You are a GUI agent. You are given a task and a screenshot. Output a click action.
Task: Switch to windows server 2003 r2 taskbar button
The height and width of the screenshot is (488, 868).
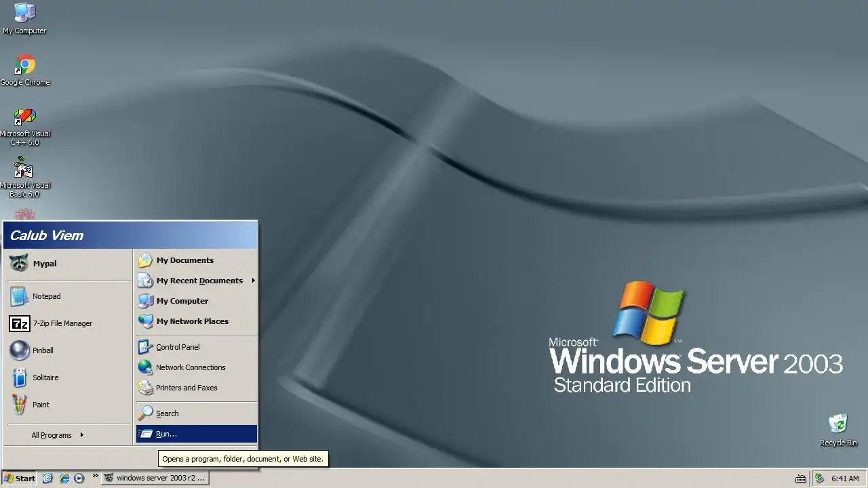point(155,478)
